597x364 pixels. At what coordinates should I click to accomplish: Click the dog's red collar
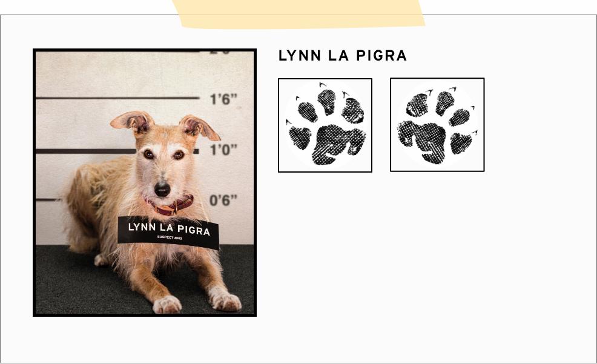(x=172, y=205)
